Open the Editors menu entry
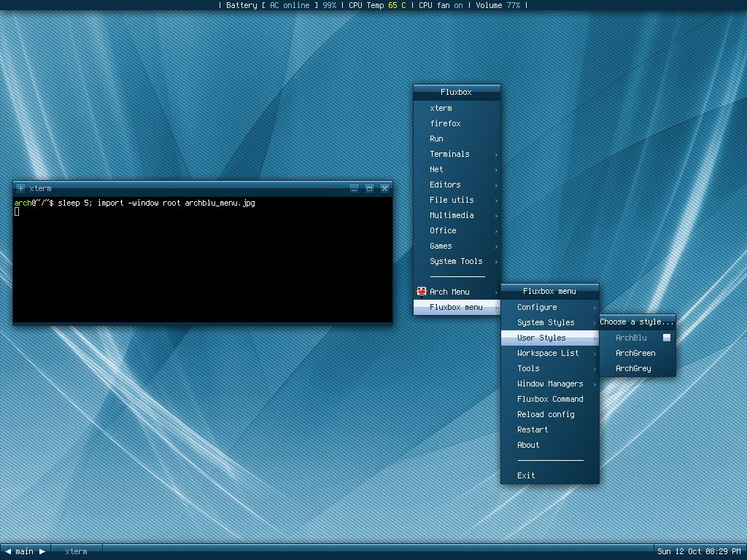Viewport: 747px width, 560px height. tap(457, 184)
